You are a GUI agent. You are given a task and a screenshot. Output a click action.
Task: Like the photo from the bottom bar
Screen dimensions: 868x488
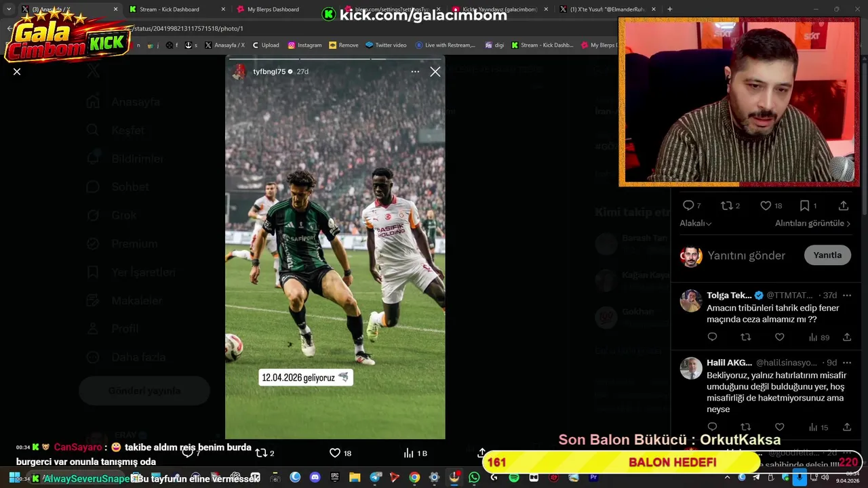(x=340, y=453)
